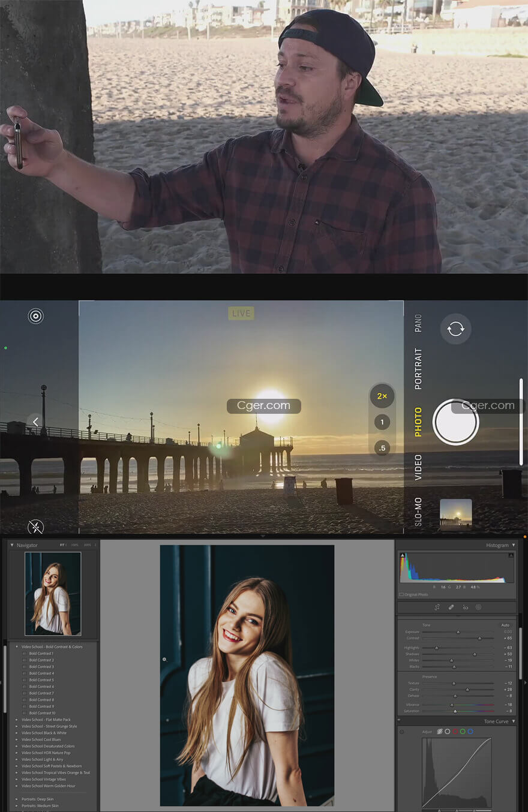Enable the Original Photo checkbox
528x812 pixels.
point(401,594)
